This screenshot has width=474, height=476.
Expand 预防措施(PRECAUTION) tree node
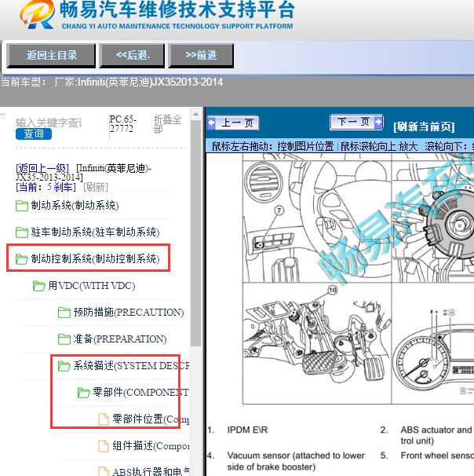[x=129, y=313]
